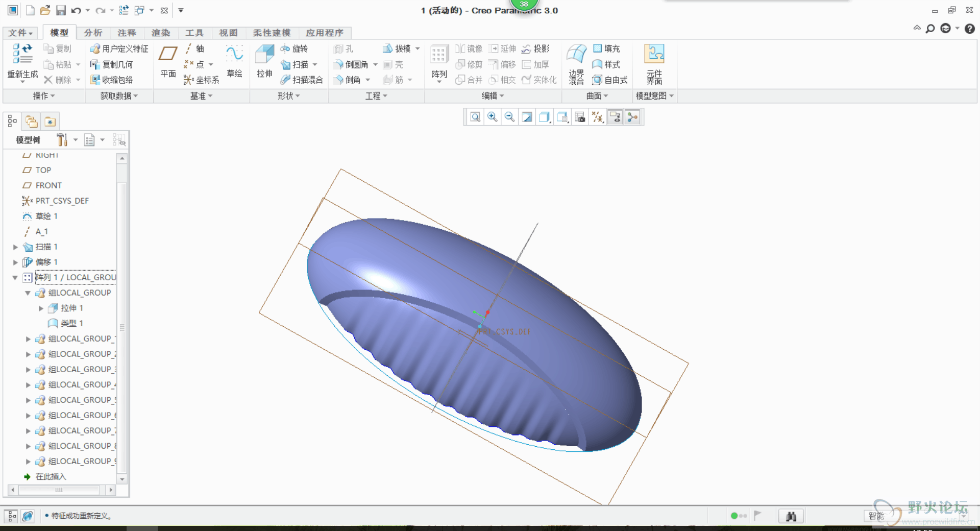Click the Project (投影) tool
Viewport: 980px width, 531px height.
[535, 49]
